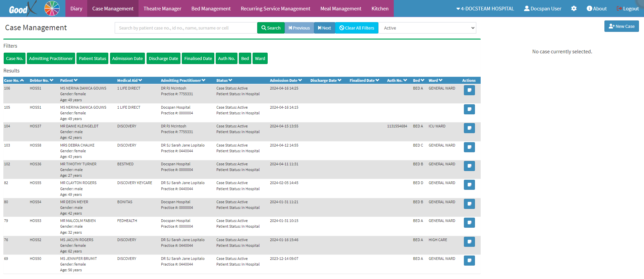
Task: Toggle the Admission Date filter
Action: coord(127,58)
